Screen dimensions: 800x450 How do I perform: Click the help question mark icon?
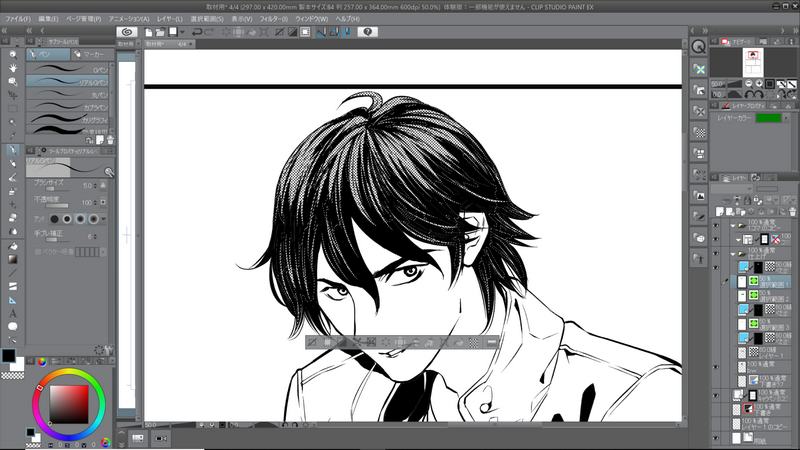(367, 32)
